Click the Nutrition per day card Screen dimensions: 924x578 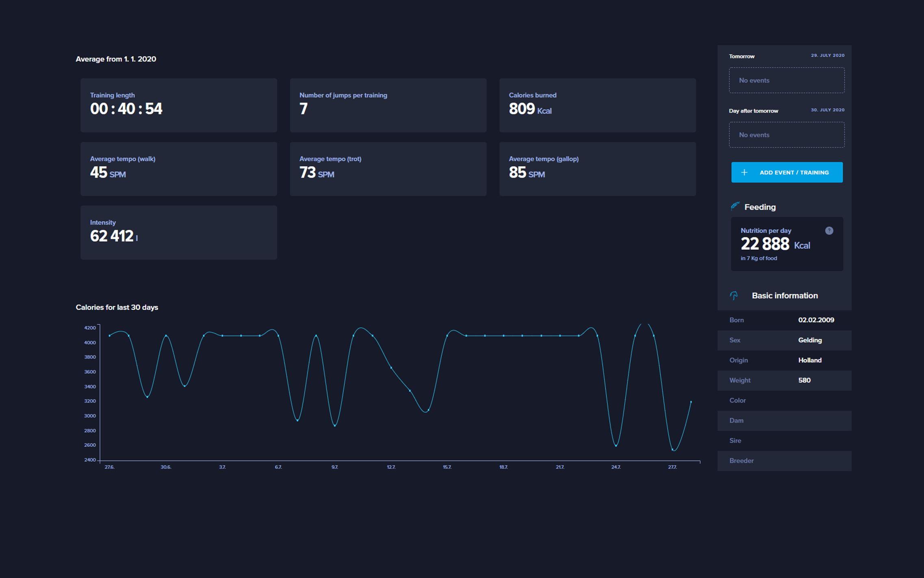[x=786, y=244]
